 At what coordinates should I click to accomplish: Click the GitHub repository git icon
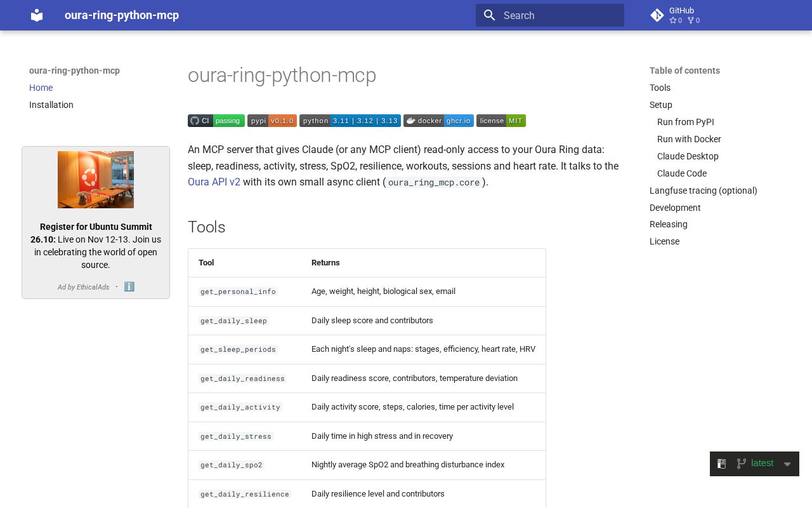(657, 15)
